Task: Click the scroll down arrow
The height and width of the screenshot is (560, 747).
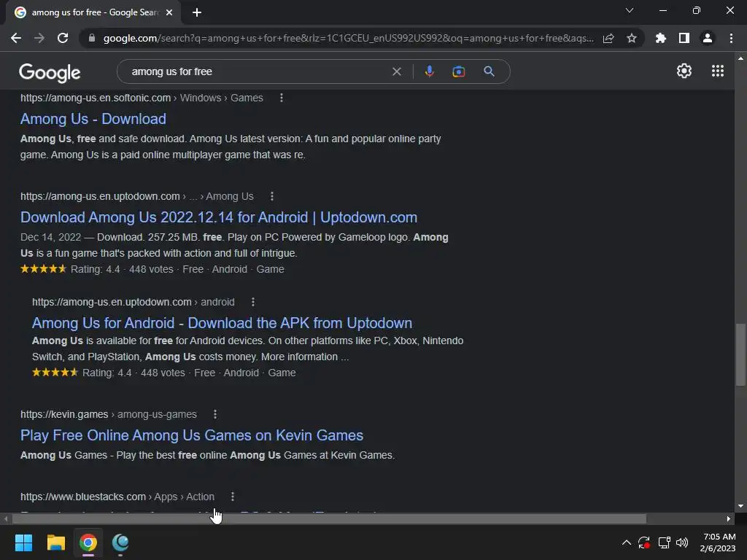Action: tap(740, 506)
